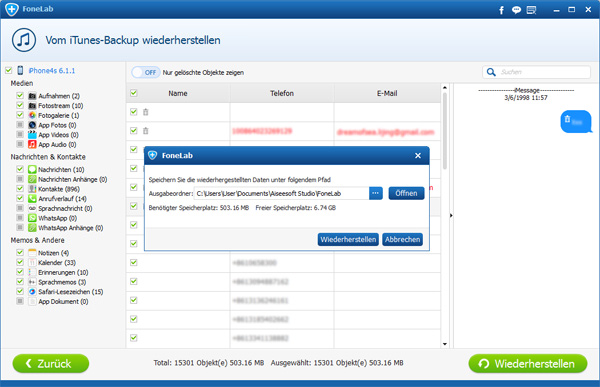
Task: Click the green Wiederherstellen button
Action: tap(528, 363)
